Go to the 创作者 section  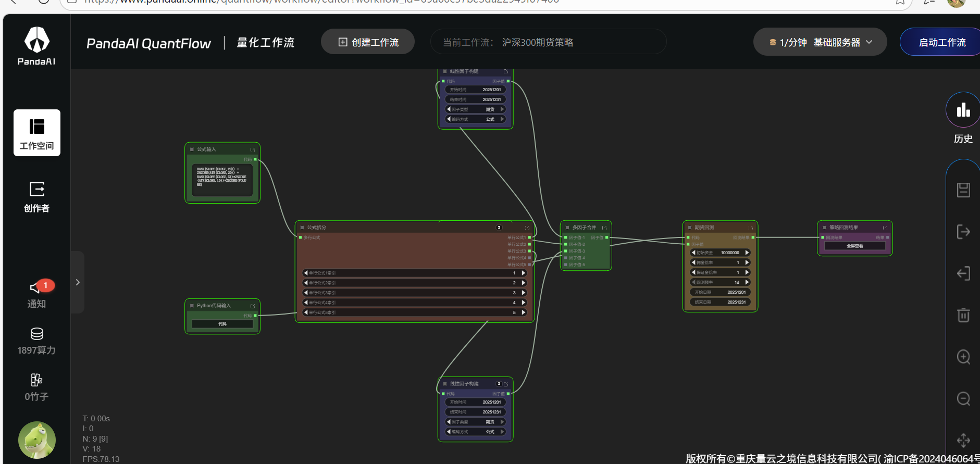(x=37, y=197)
